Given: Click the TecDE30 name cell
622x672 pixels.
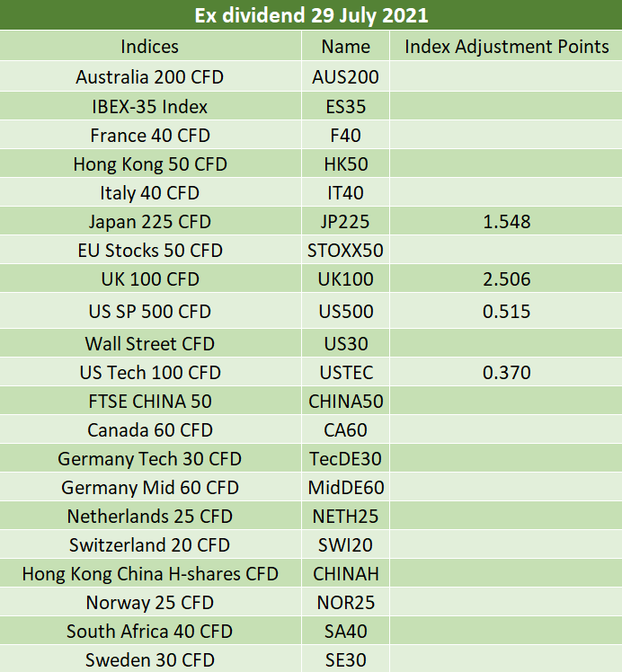Looking at the screenshot, I should tap(346, 459).
